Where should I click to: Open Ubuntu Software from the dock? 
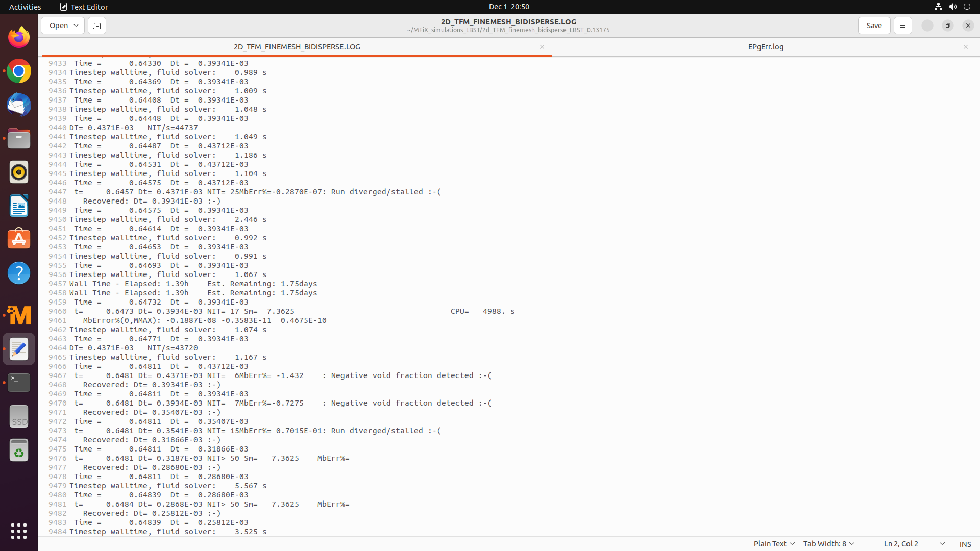pos(19,239)
